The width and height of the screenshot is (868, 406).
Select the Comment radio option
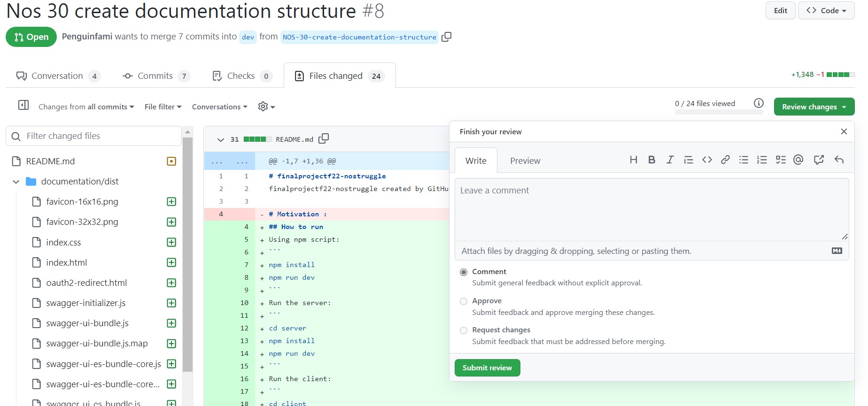pos(464,272)
